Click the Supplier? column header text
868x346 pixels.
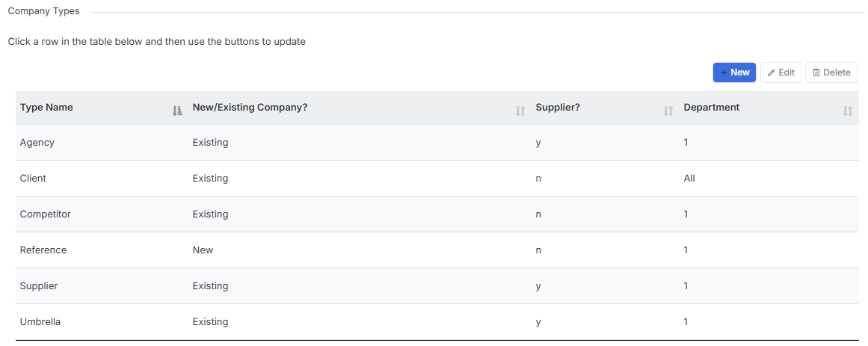[558, 108]
